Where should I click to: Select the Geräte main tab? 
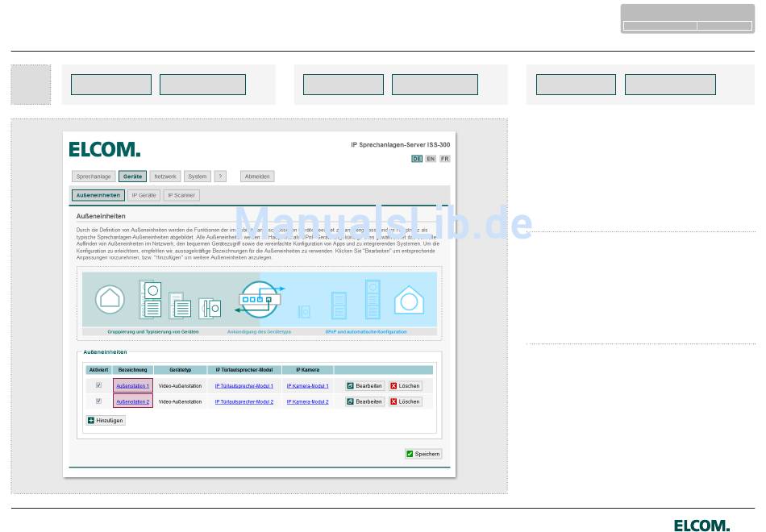[x=132, y=177]
